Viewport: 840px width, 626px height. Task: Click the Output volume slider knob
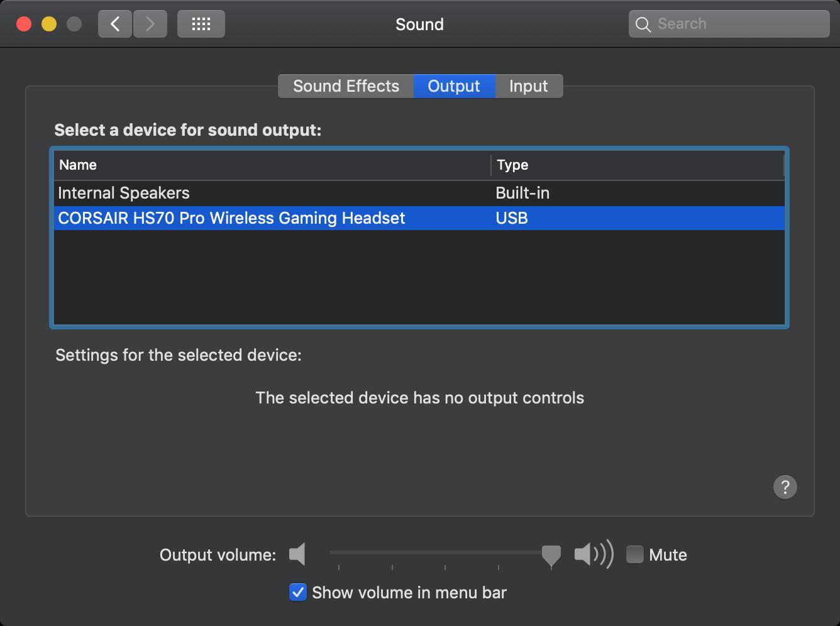(x=551, y=555)
